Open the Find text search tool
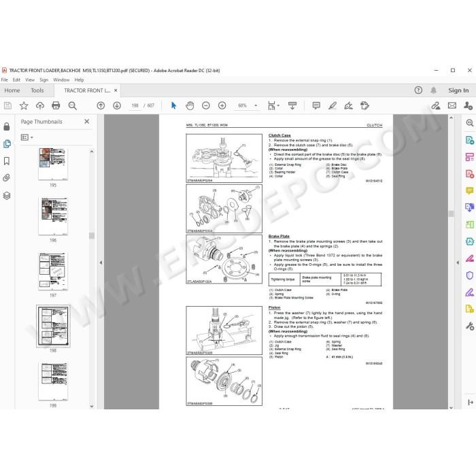Screen dimensions: 476x476 pos(72,105)
